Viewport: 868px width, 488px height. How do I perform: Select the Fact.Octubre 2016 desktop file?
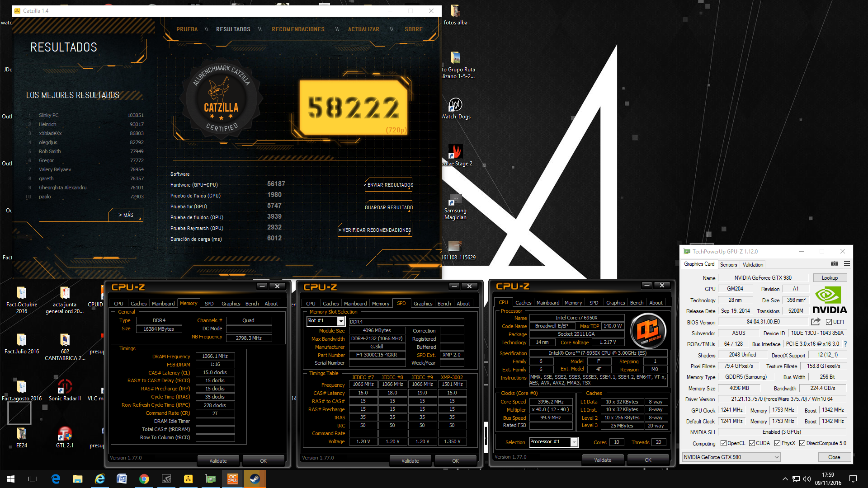coord(22,300)
